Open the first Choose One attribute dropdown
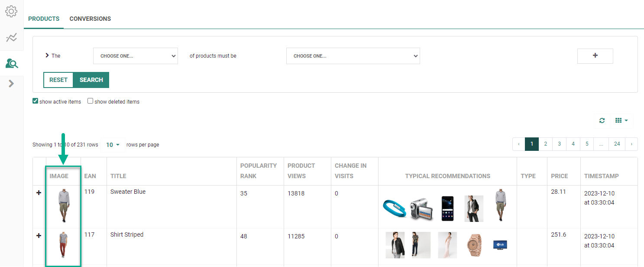This screenshot has width=644, height=267. tap(136, 56)
